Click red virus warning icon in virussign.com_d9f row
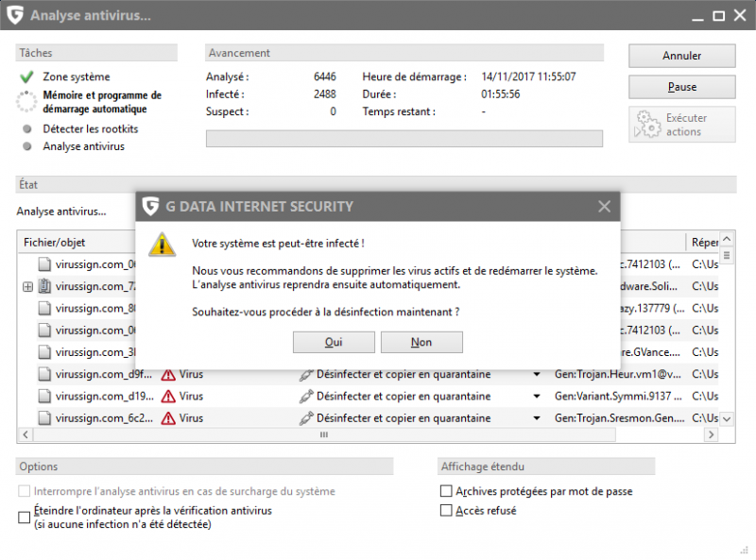The height and width of the screenshot is (560, 756). pos(168,375)
